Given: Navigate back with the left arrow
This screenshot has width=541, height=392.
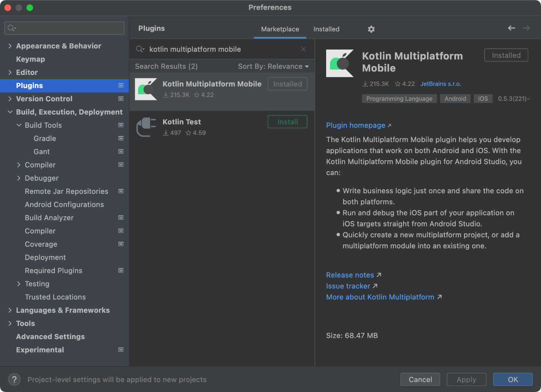Looking at the screenshot, I should [511, 28].
